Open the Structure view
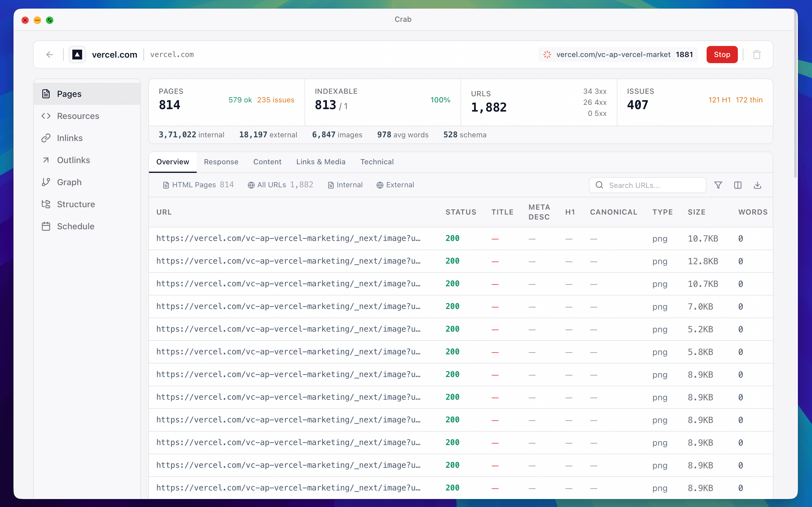The width and height of the screenshot is (812, 507). point(76,204)
